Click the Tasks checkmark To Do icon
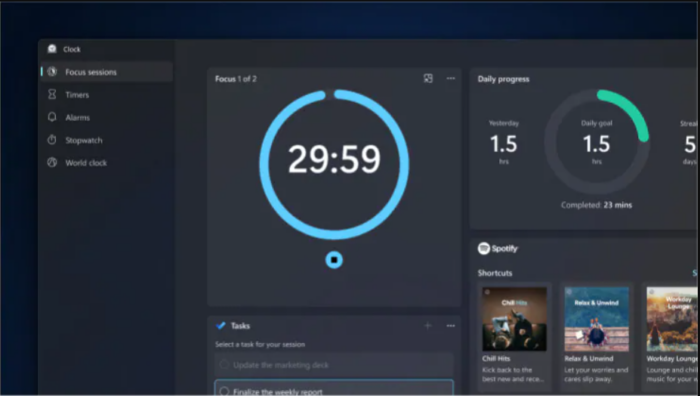 click(x=221, y=325)
